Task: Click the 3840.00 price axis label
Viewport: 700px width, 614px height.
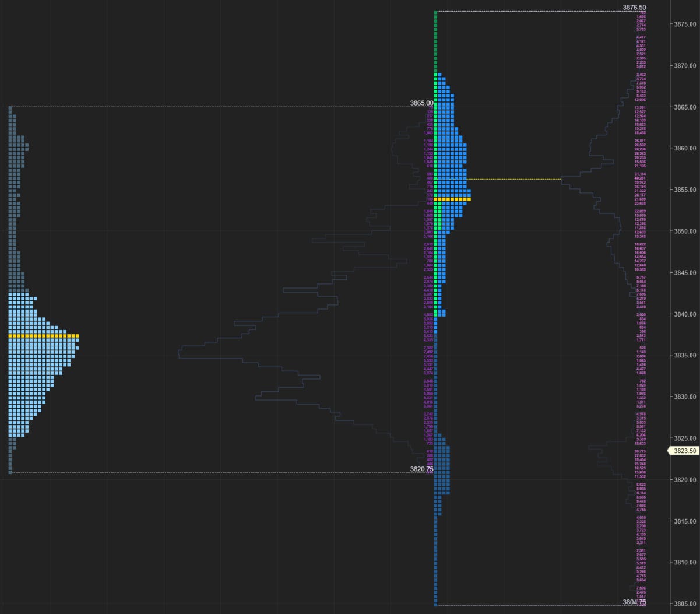Action: (x=684, y=314)
